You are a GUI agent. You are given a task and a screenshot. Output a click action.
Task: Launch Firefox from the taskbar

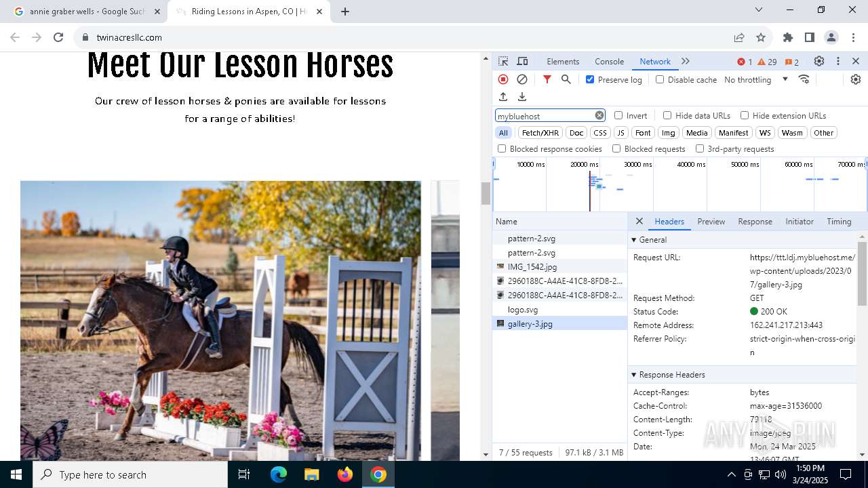(x=345, y=474)
